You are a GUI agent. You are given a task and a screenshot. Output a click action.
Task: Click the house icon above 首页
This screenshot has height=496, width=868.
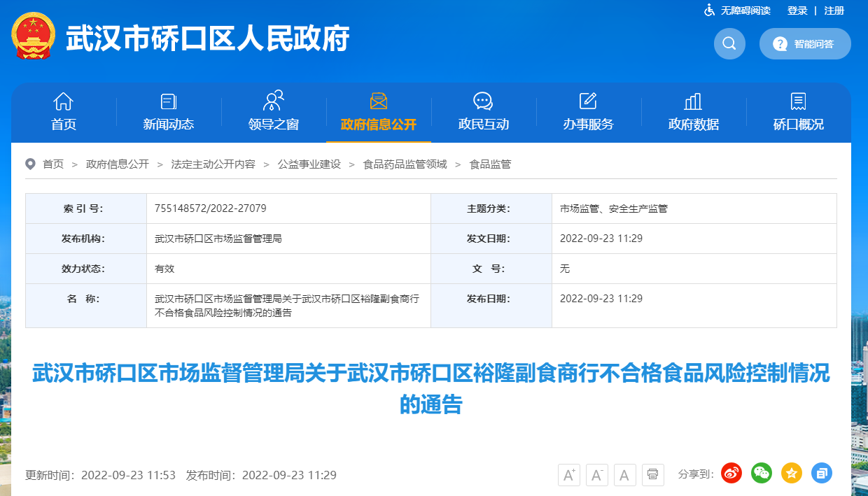[64, 101]
